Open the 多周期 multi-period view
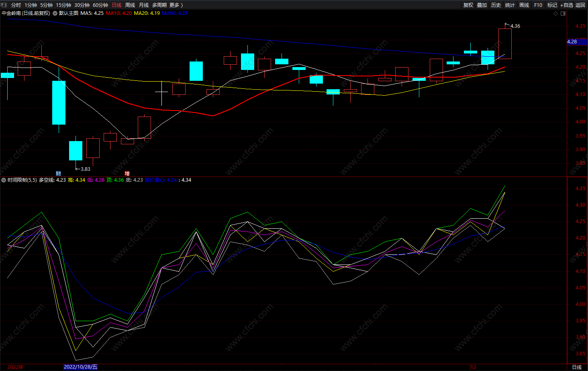 point(159,5)
